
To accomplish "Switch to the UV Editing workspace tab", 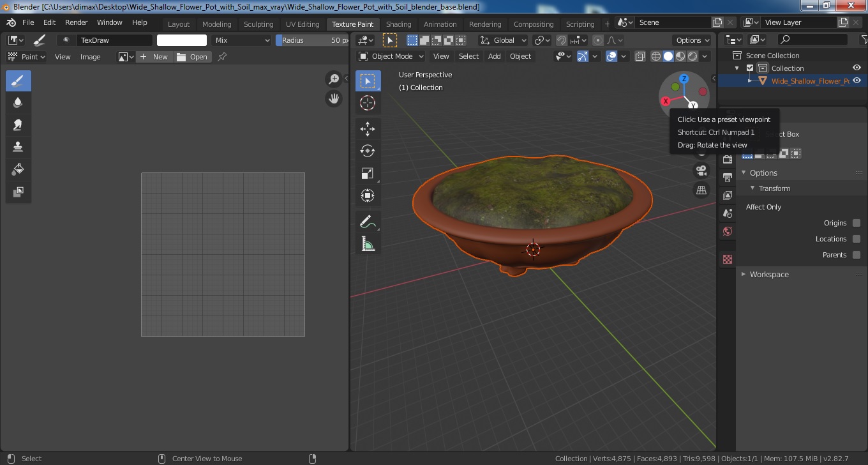I will coord(303,24).
